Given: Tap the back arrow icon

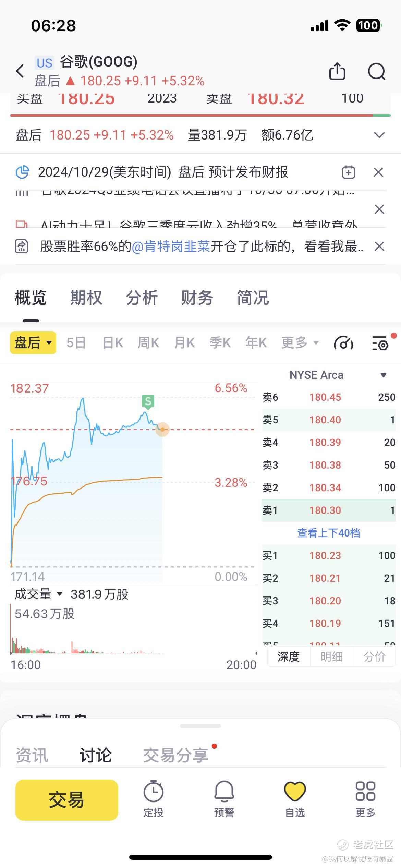Looking at the screenshot, I should click(20, 71).
